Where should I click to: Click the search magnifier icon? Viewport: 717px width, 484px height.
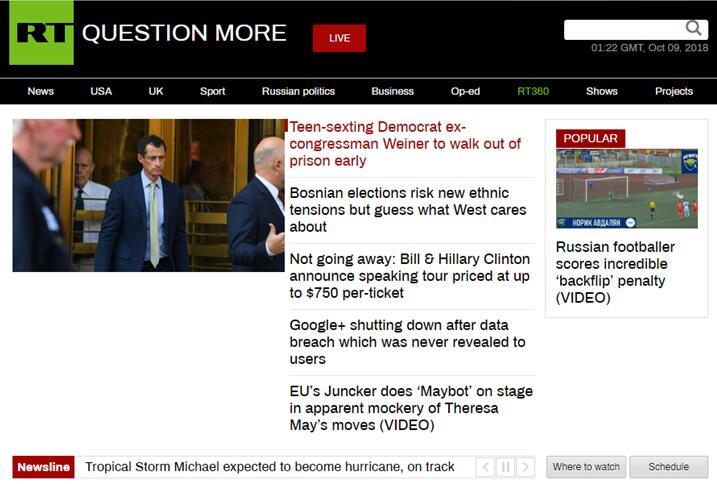(x=694, y=28)
